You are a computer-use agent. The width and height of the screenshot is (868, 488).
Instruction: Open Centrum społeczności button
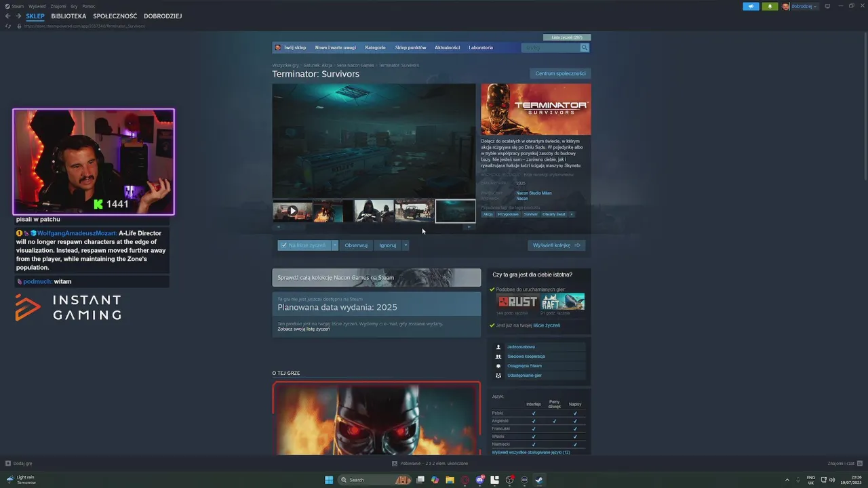tap(560, 73)
